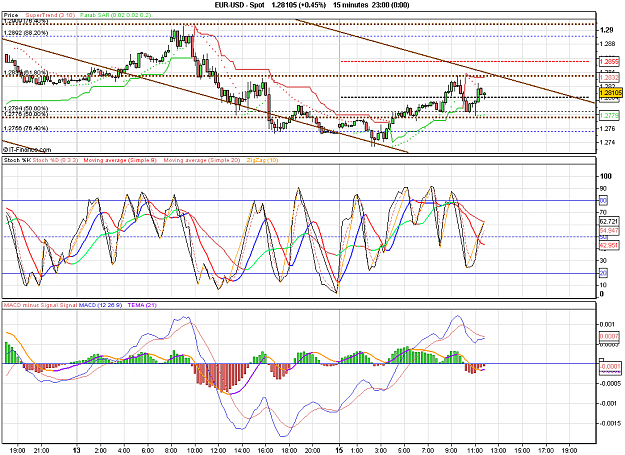Click the 0.0007 MACD value tag
The image size is (625, 455).
pos(609,337)
